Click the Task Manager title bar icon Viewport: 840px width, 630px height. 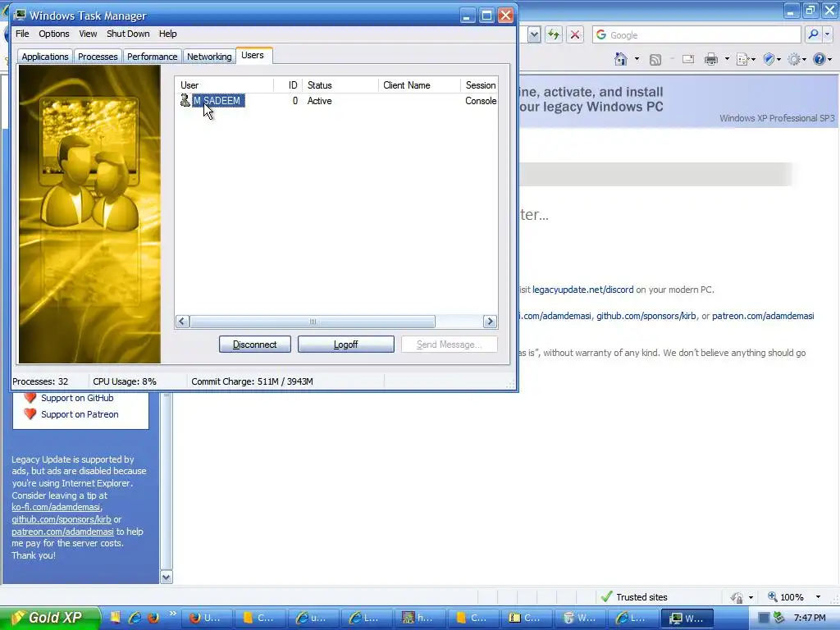pos(21,15)
